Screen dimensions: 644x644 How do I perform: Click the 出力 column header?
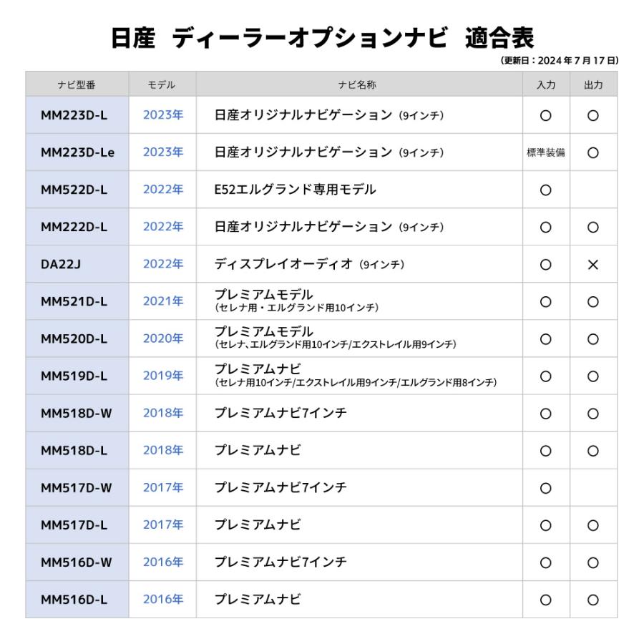593,84
